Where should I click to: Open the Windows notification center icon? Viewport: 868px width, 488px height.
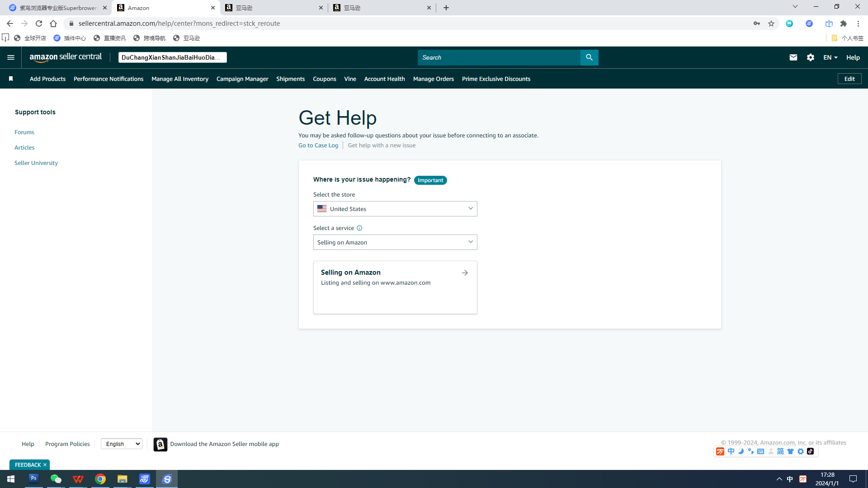[x=853, y=479]
